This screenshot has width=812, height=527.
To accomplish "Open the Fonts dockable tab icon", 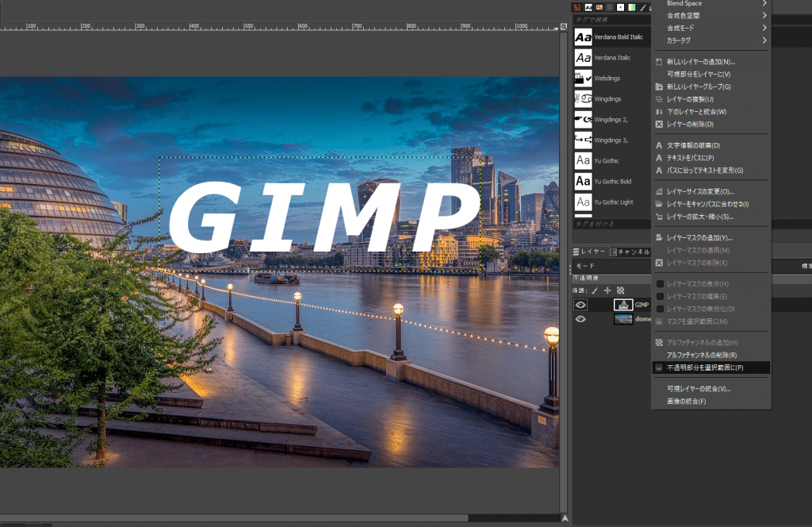I will [x=589, y=7].
